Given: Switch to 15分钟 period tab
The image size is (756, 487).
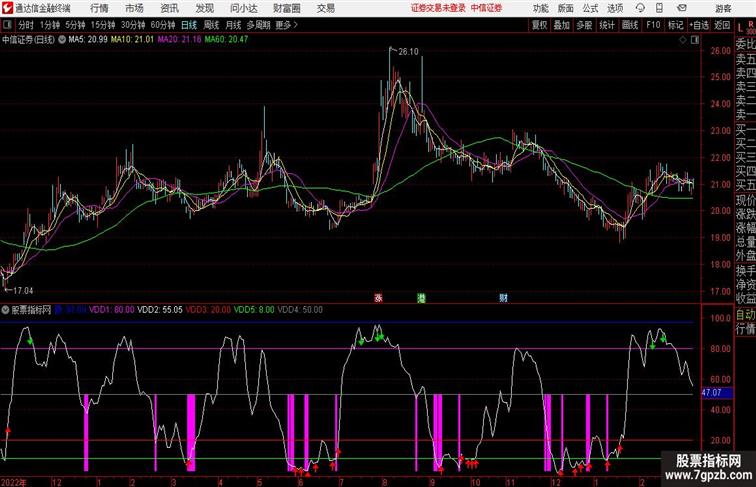Looking at the screenshot, I should (103, 25).
